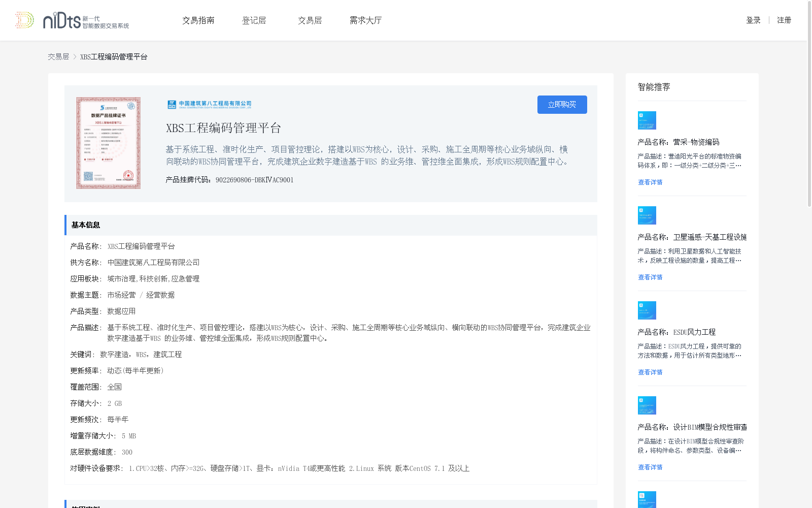Image resolution: width=812 pixels, height=508 pixels.
Task: Click 产品名称: 营采-物资编码 title
Action: tap(679, 142)
